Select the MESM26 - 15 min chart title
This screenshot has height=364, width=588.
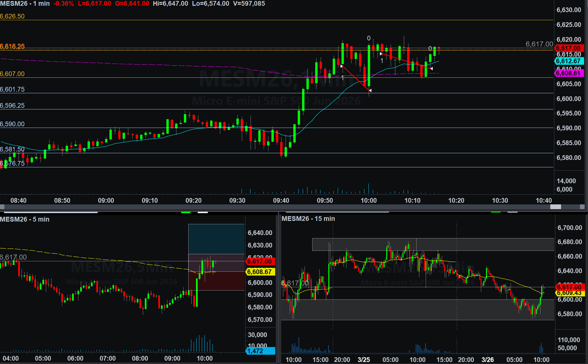308,219
